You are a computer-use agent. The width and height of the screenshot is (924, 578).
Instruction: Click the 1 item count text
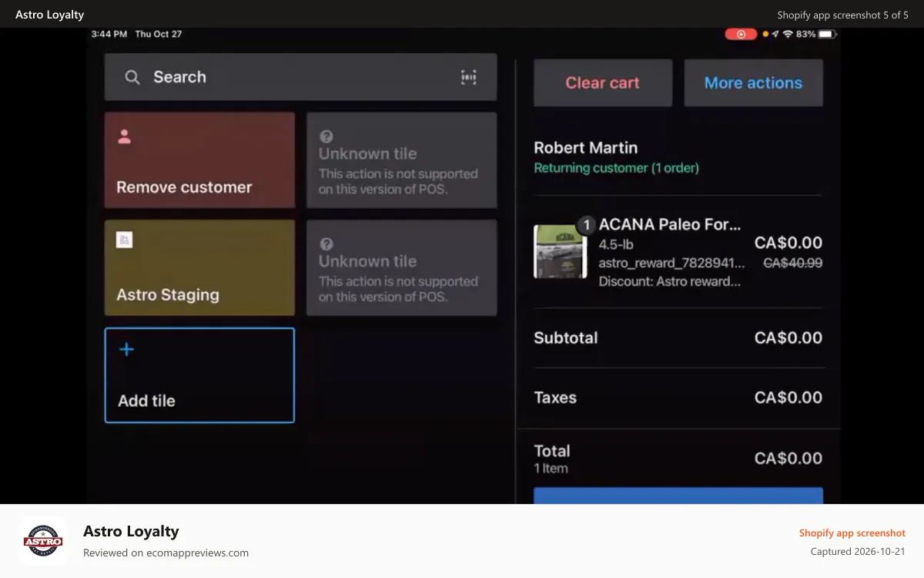coord(551,469)
